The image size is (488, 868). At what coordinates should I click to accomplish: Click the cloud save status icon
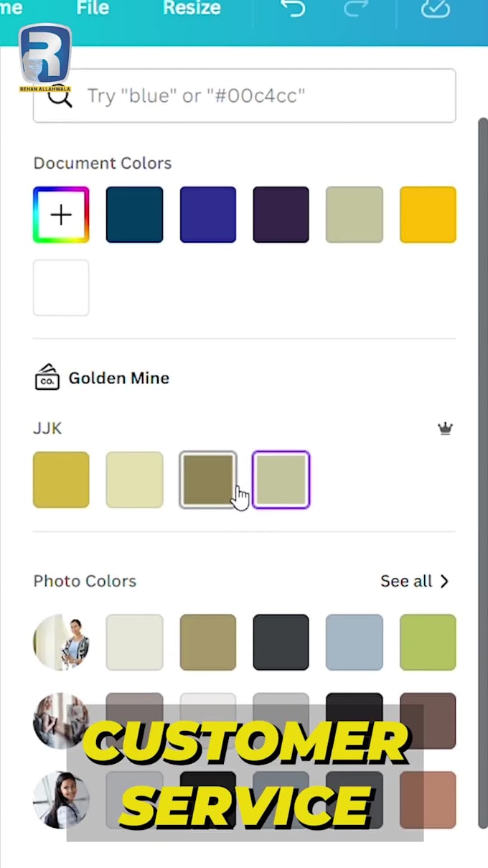tap(435, 9)
